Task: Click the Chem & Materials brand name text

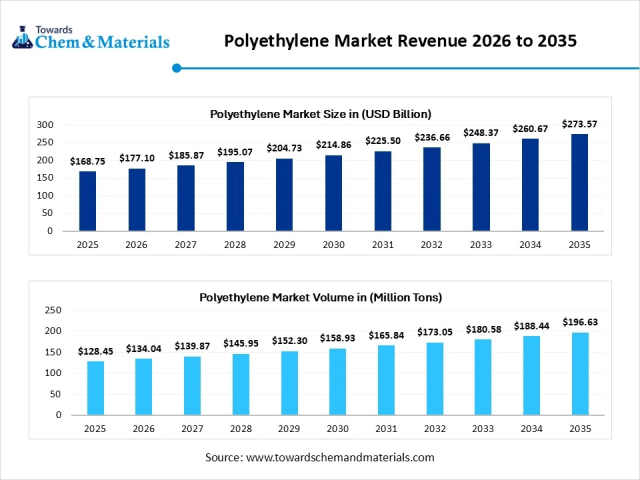Action: (103, 42)
